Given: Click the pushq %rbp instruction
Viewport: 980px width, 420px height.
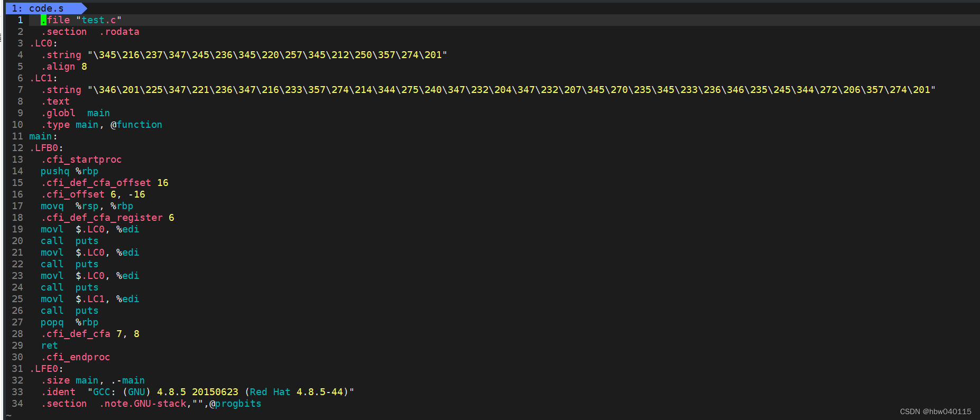Looking at the screenshot, I should pos(70,171).
